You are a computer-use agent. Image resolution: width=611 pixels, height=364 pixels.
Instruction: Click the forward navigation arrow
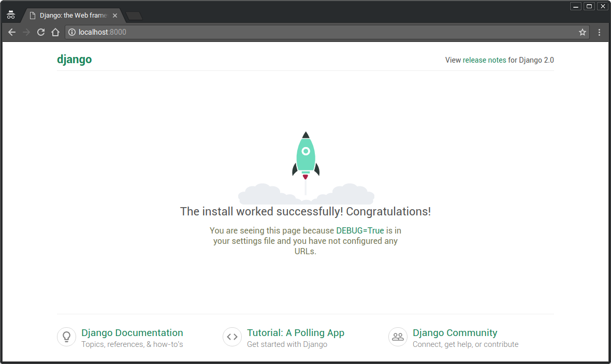click(26, 32)
